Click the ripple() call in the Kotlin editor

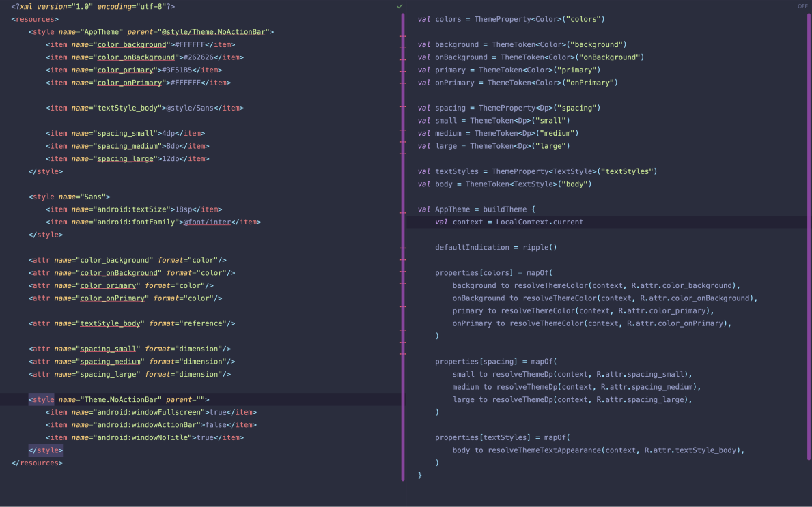(x=540, y=247)
